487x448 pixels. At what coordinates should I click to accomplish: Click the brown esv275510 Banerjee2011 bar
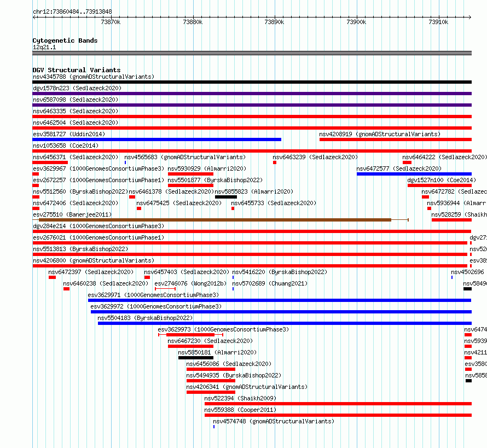click(x=215, y=220)
